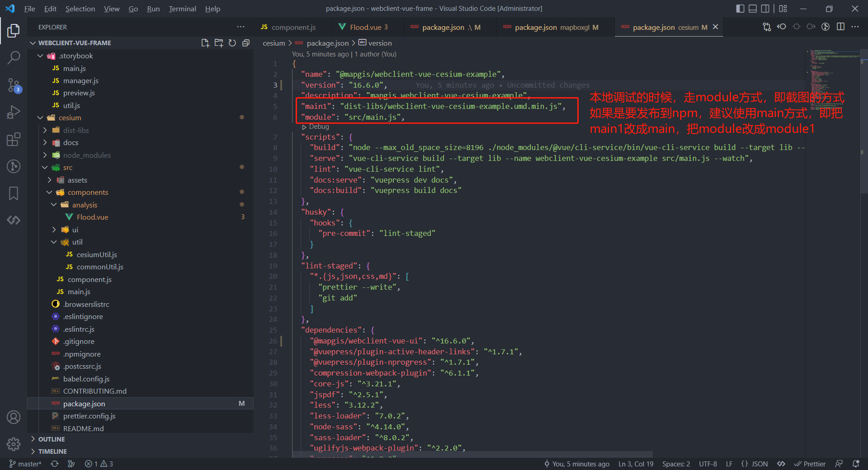Close the package.json cesium tab

[x=716, y=27]
